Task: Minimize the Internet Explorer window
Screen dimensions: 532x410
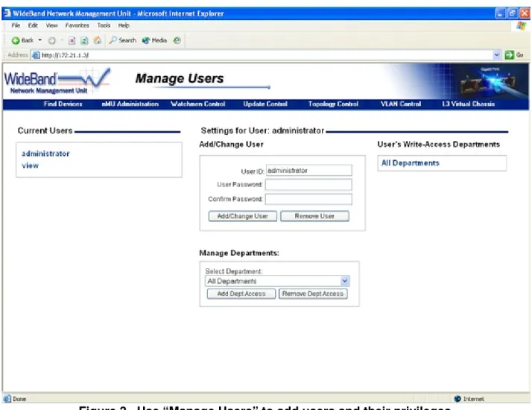Action: pos(500,13)
